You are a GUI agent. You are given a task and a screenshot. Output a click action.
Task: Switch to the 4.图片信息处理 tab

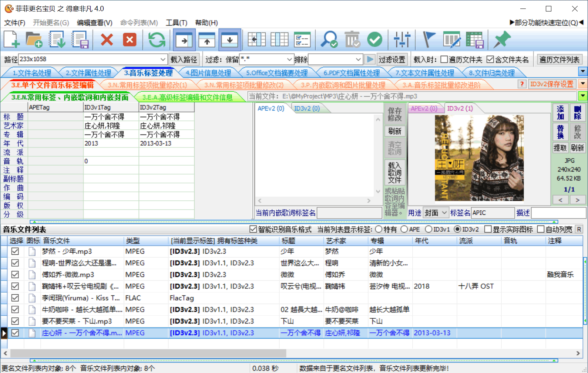[x=208, y=73]
